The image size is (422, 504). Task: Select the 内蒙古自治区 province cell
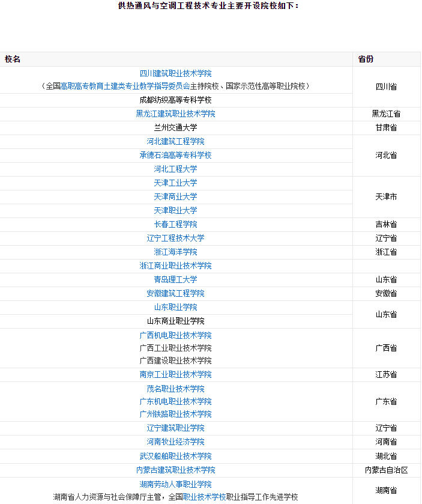(386, 470)
